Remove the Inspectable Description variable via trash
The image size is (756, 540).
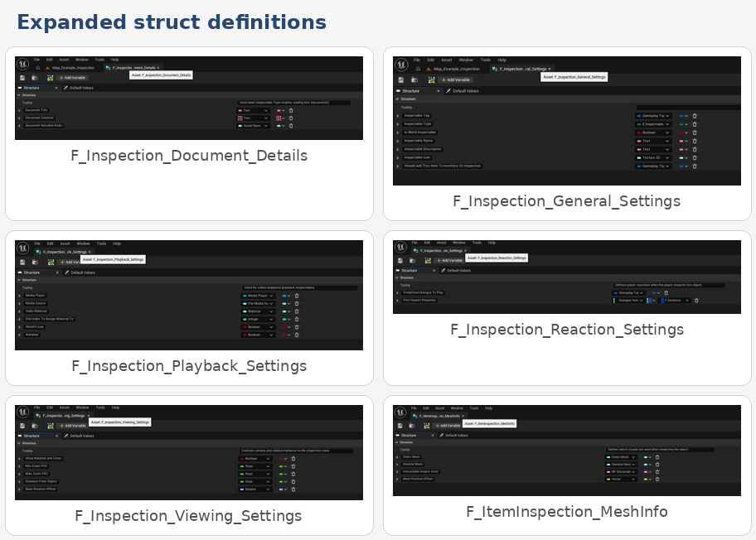point(695,149)
